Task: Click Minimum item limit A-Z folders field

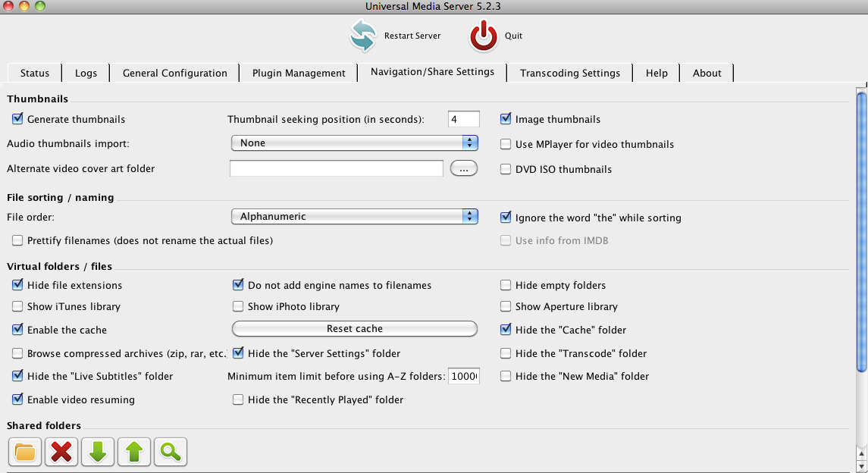Action: pyautogui.click(x=463, y=376)
